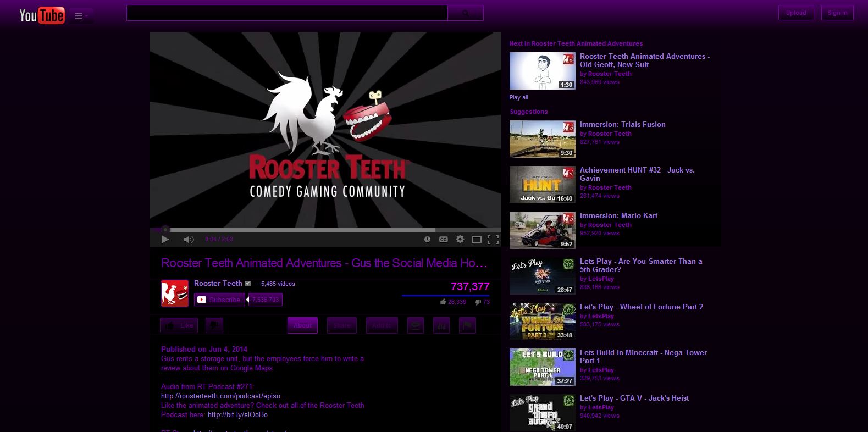Report the video with the flag icon

click(467, 325)
